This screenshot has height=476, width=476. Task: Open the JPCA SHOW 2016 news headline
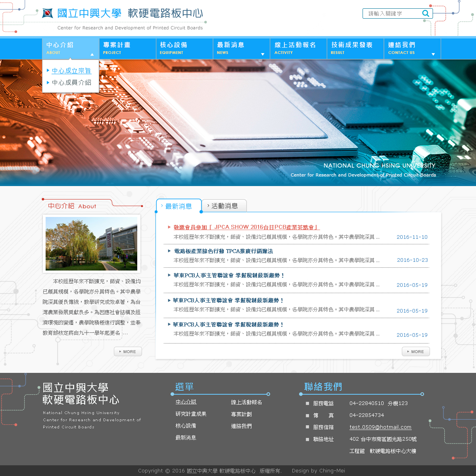(246, 227)
